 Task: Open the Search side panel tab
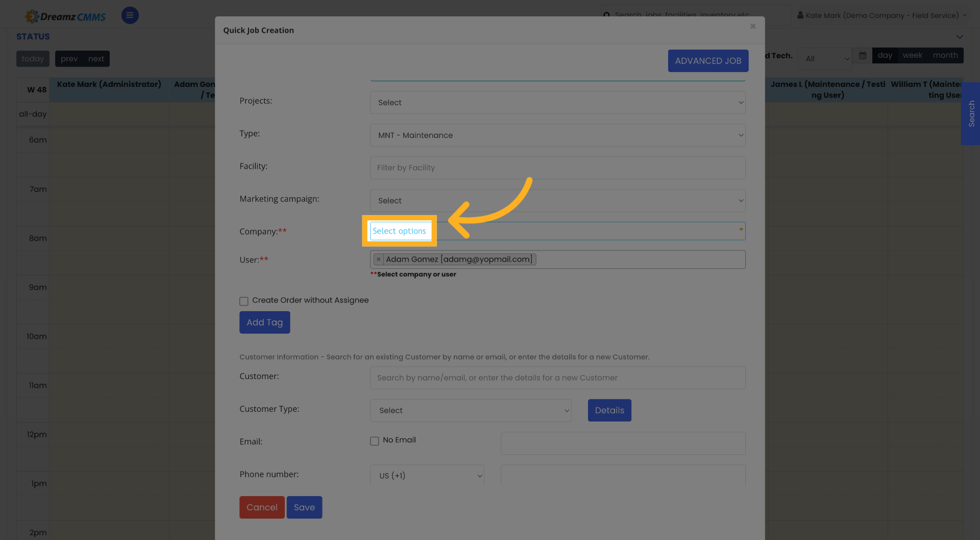(x=970, y=114)
